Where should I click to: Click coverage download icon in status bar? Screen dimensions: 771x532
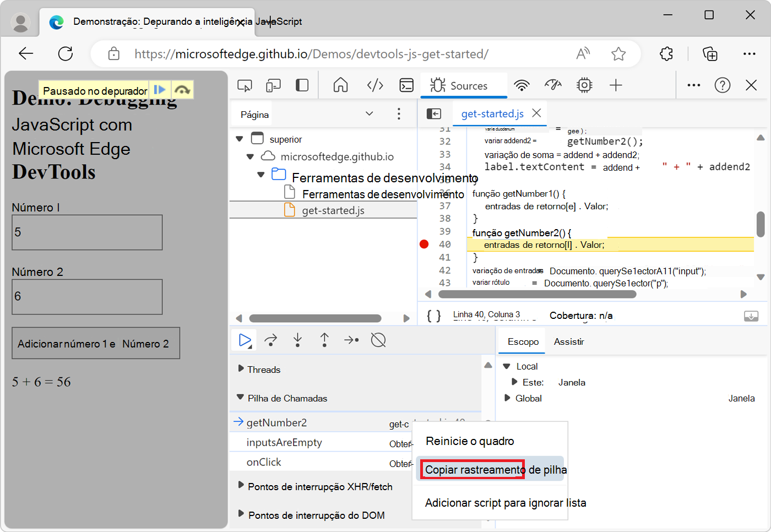click(x=751, y=316)
